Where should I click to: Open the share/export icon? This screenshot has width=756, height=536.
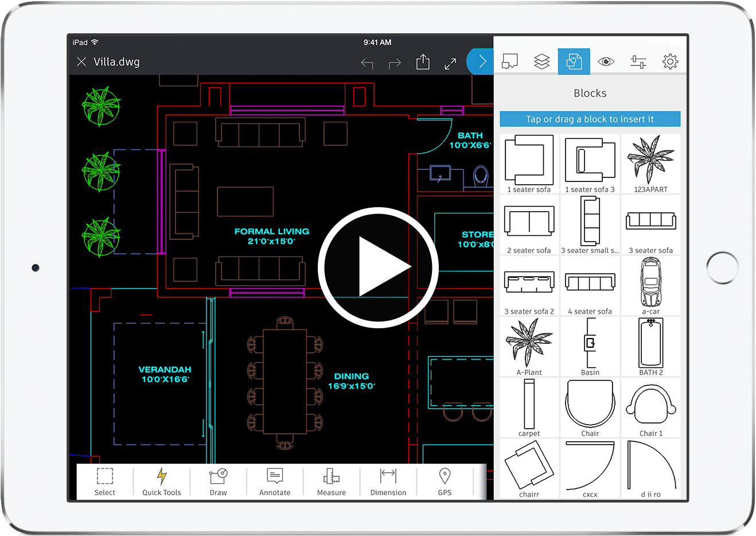point(423,61)
